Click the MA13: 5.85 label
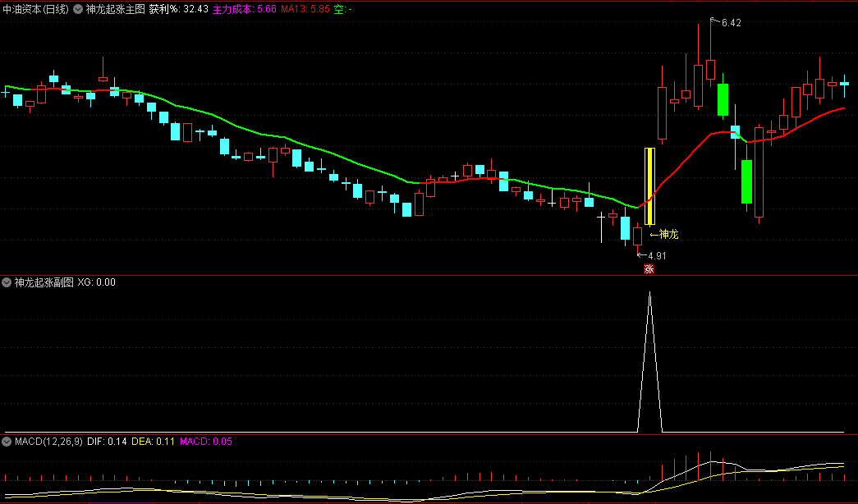858x504 pixels. 305,9
